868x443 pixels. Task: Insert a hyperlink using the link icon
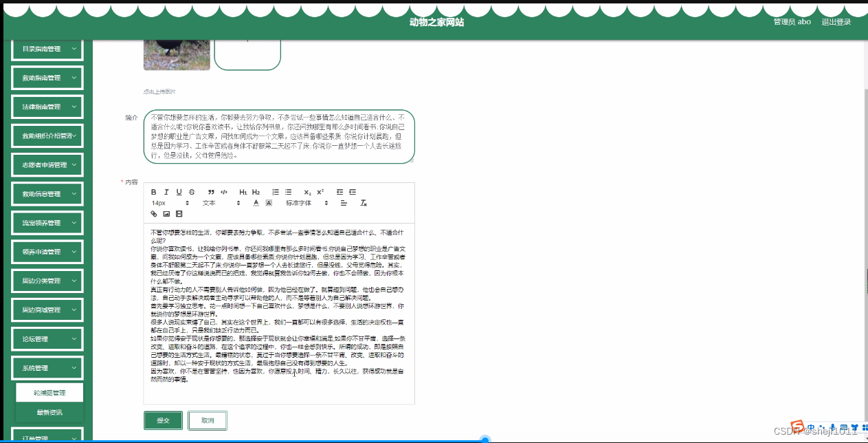pyautogui.click(x=154, y=213)
